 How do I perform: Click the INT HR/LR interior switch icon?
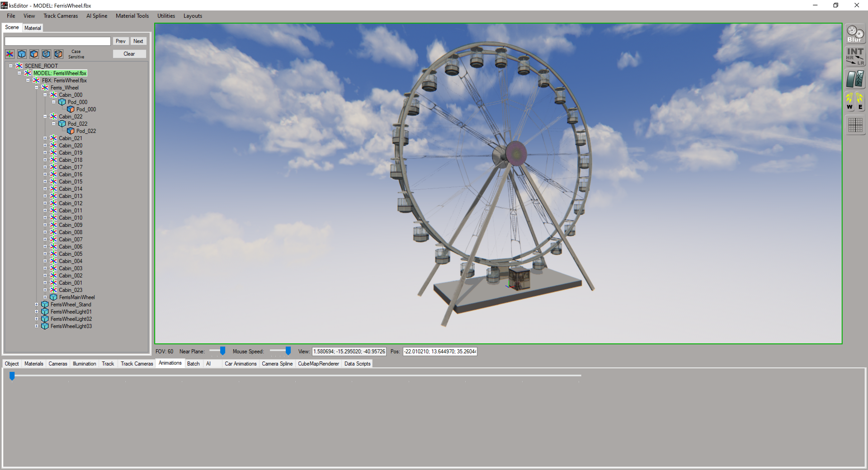click(x=855, y=57)
